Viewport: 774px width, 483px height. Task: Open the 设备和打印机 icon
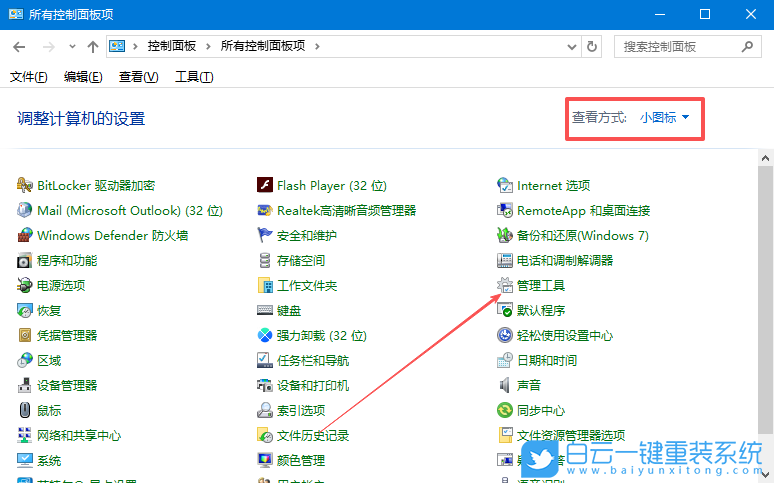(265, 385)
